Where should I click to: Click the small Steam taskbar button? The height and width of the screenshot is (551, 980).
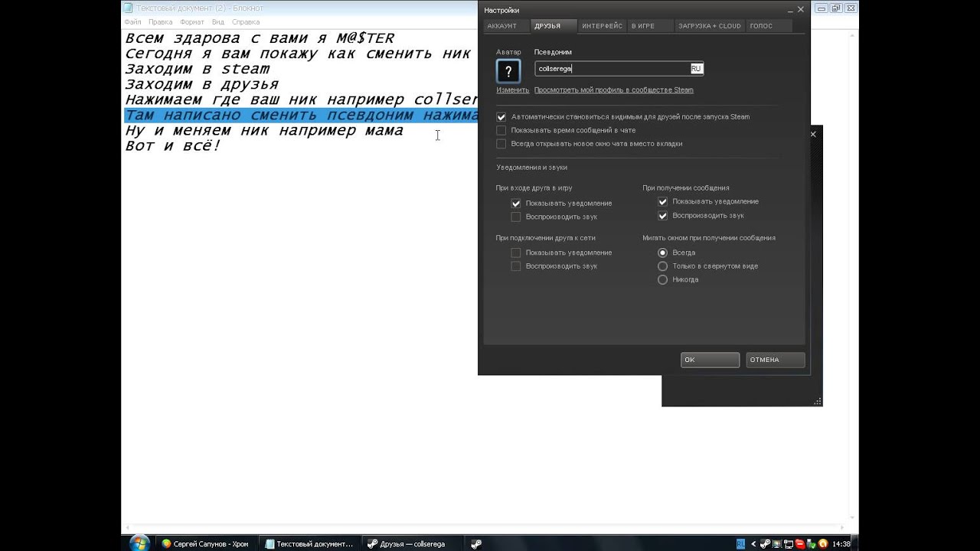coord(476,544)
